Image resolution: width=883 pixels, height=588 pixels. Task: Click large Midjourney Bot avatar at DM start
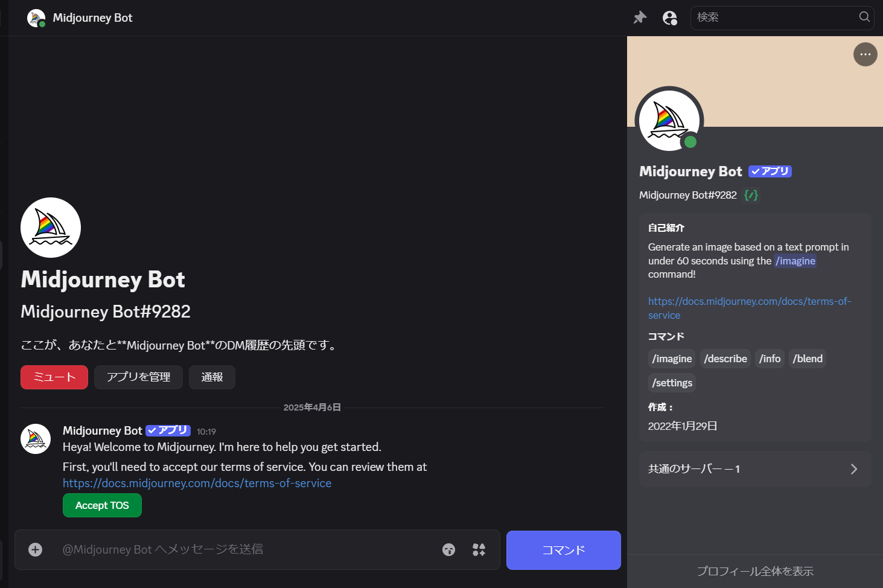coord(51,228)
